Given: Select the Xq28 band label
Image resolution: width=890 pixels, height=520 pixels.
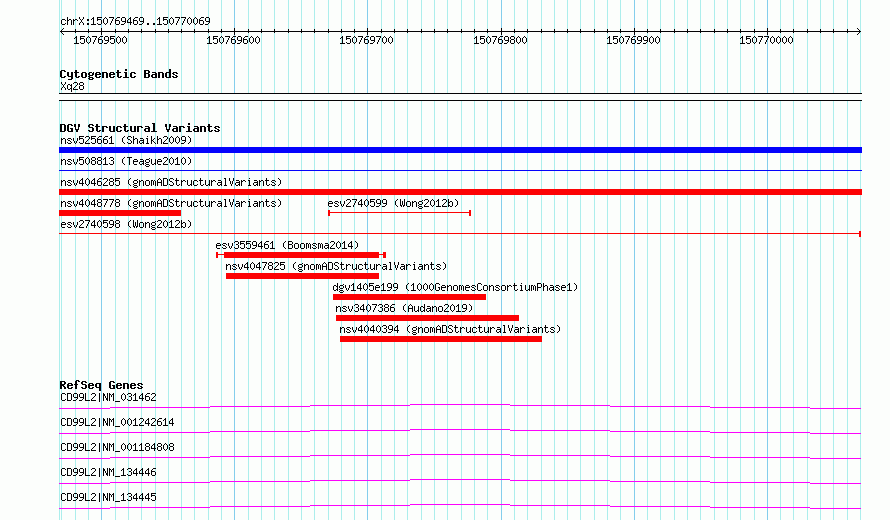Looking at the screenshot, I should [x=72, y=86].
